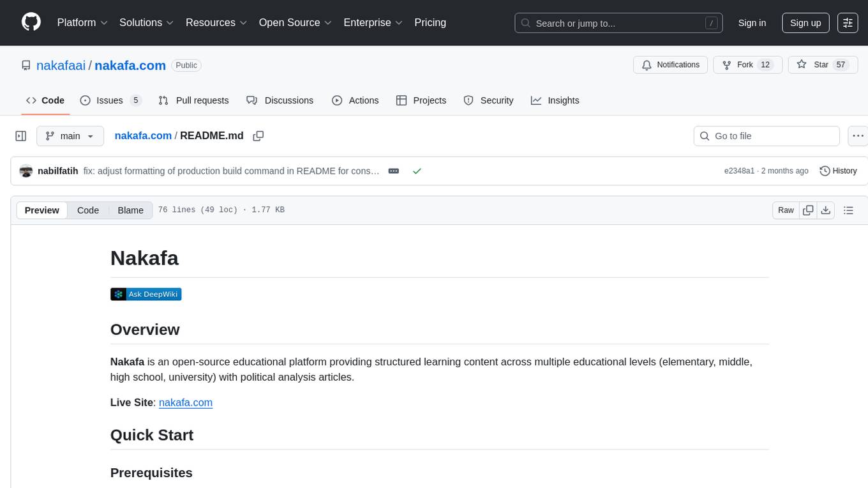Open nabilfatih author avatar
868x488 pixels.
[26, 171]
